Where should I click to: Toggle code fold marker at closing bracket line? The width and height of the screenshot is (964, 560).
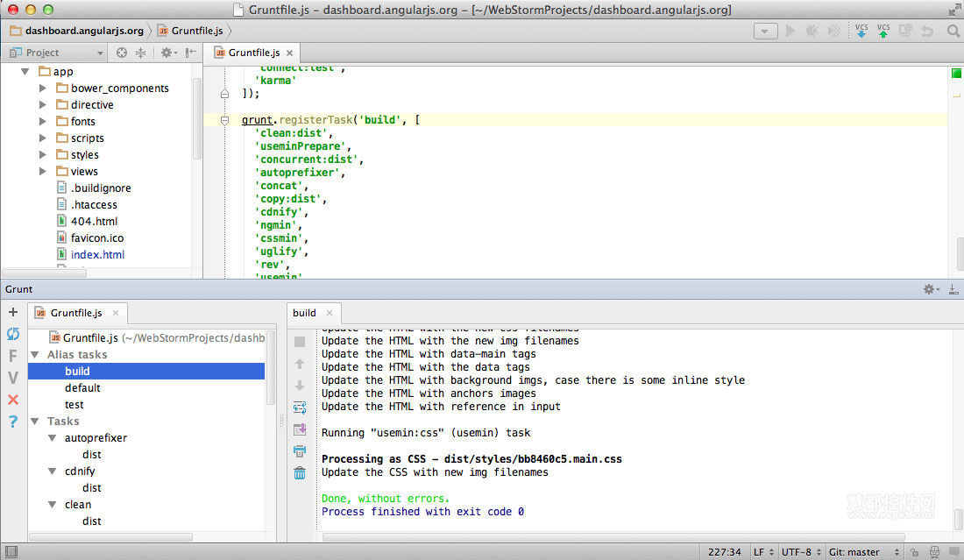tap(224, 94)
